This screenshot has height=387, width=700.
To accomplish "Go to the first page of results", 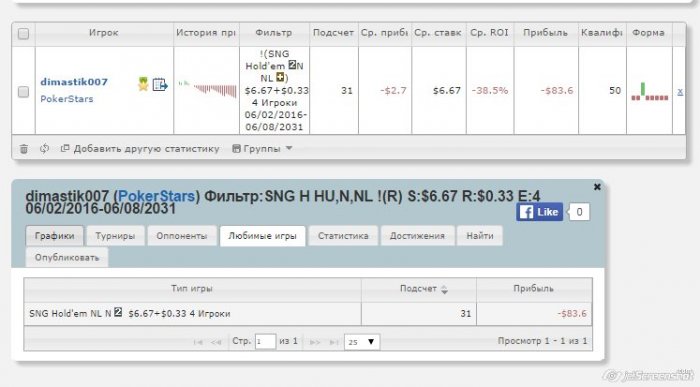I will tap(198, 342).
